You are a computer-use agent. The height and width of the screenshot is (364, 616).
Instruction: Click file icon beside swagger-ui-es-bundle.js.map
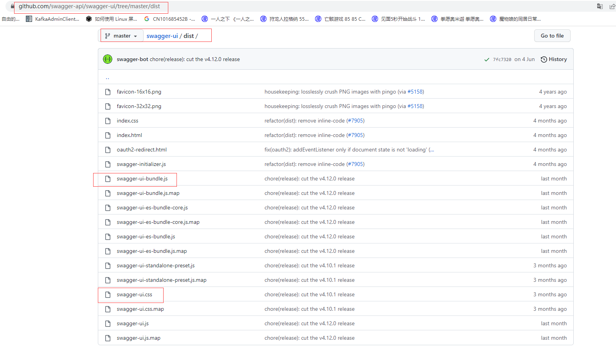(108, 251)
